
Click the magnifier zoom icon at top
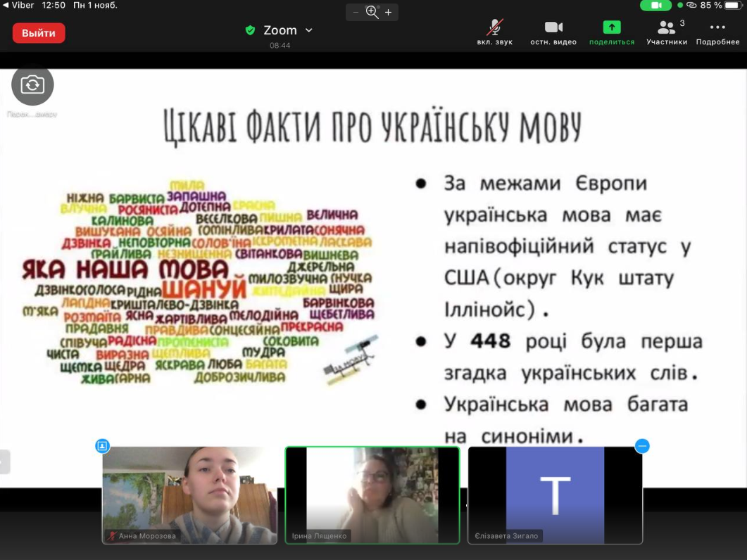pyautogui.click(x=372, y=12)
